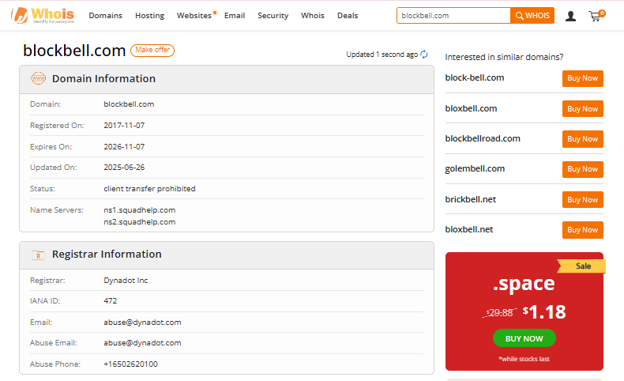This screenshot has height=381, width=624.
Task: Focus the blockbell.com search field
Action: coord(453,16)
